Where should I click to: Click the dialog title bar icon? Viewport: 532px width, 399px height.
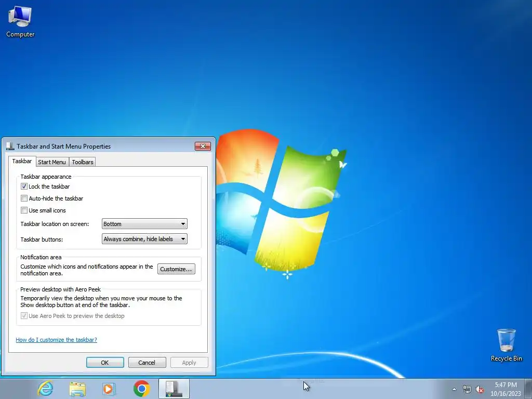click(x=10, y=146)
